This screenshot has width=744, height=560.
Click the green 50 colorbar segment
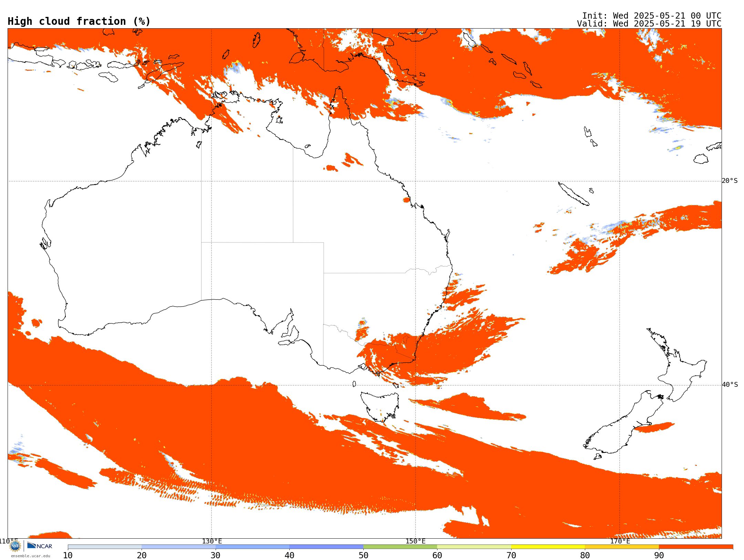pos(400,547)
